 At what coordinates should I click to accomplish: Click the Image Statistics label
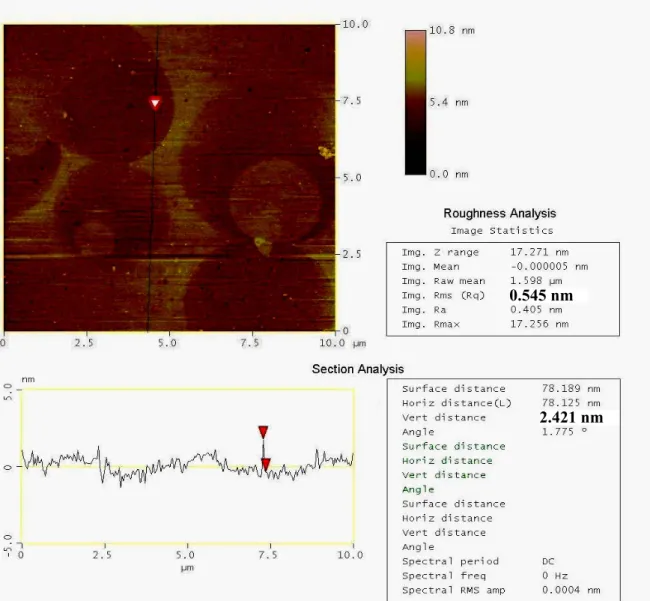502,230
